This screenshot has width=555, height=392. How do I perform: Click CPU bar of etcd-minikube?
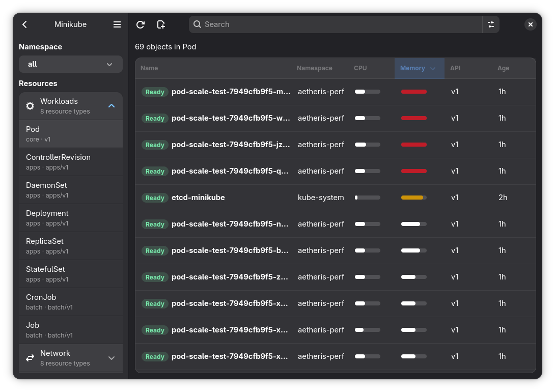[x=368, y=198]
